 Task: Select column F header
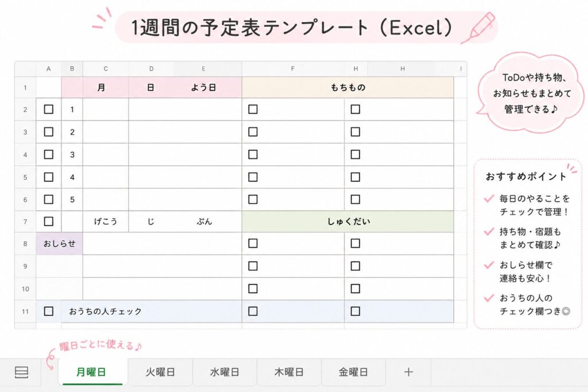(293, 68)
